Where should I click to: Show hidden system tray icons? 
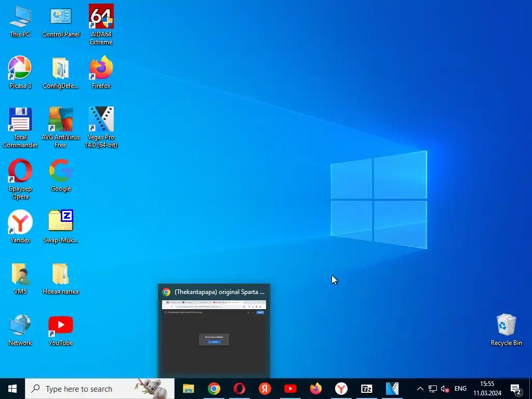click(420, 389)
